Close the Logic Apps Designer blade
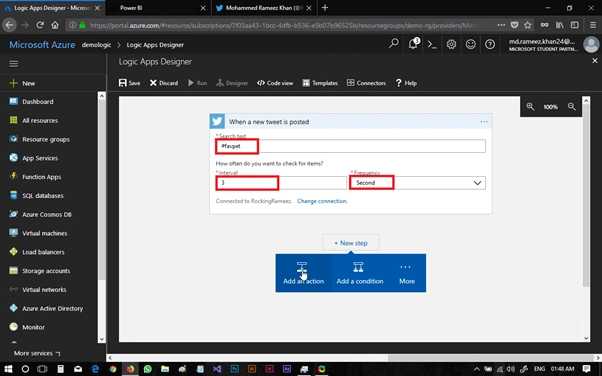 coord(595,61)
